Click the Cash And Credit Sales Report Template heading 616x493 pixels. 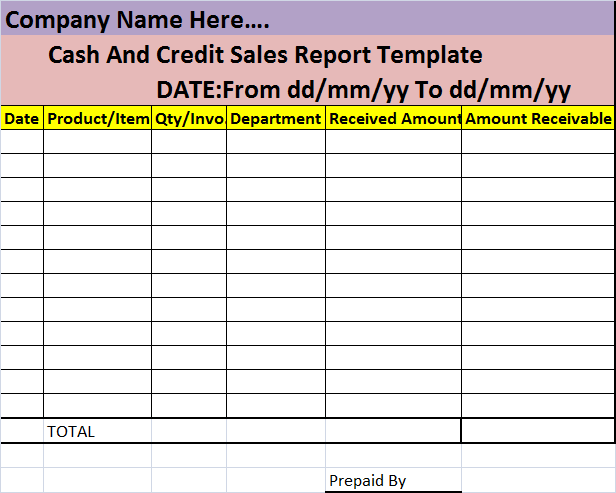tap(265, 54)
